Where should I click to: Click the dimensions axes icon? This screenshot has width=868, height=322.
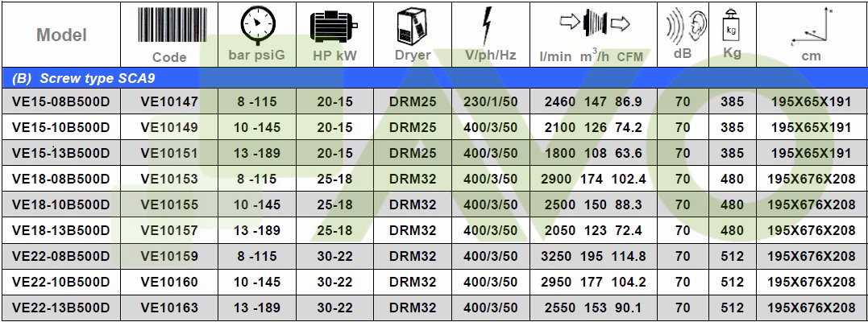(811, 26)
